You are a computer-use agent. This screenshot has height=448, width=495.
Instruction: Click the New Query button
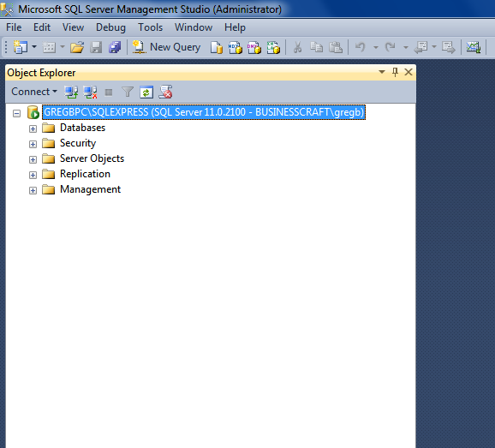(166, 47)
